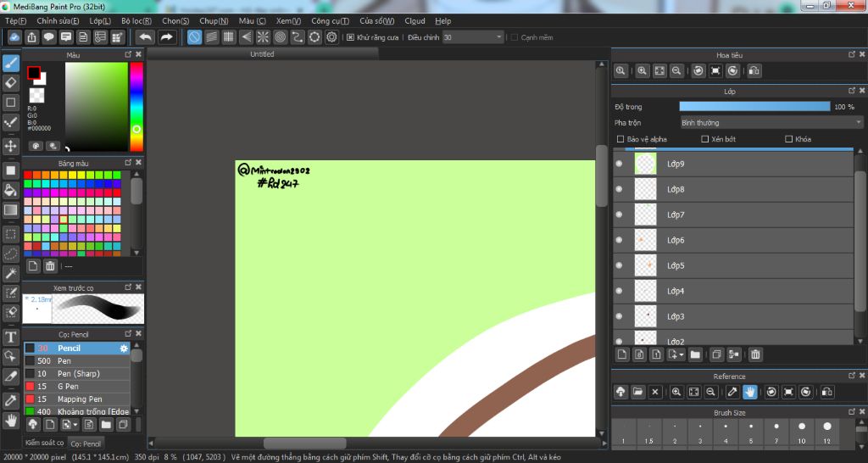The image size is (868, 463).
Task: Close the Màu color panel
Action: pyautogui.click(x=138, y=54)
